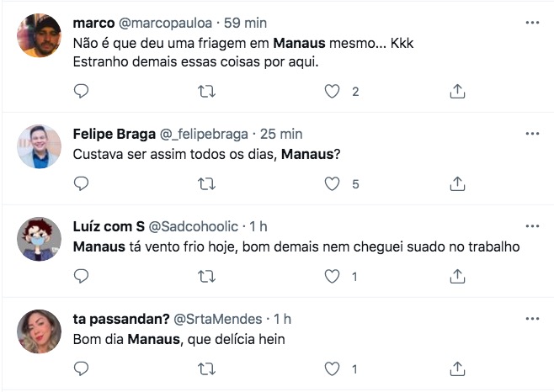Share ta passandan's Bom dia tweet
Image resolution: width=554 pixels, height=392 pixels.
pyautogui.click(x=458, y=368)
